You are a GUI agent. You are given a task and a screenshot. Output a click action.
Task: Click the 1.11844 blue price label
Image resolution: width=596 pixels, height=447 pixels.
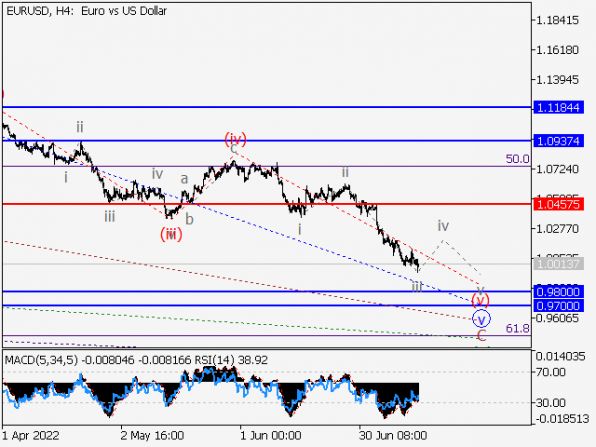click(558, 108)
